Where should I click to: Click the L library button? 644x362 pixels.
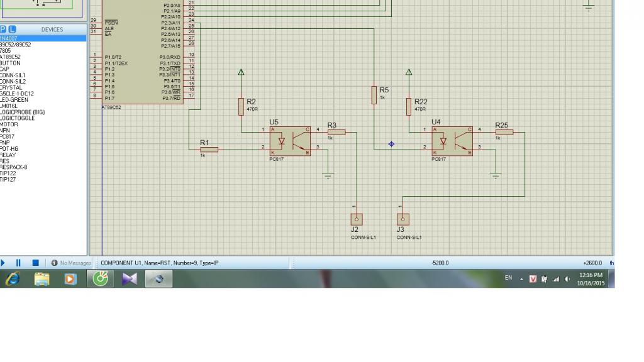coord(12,30)
